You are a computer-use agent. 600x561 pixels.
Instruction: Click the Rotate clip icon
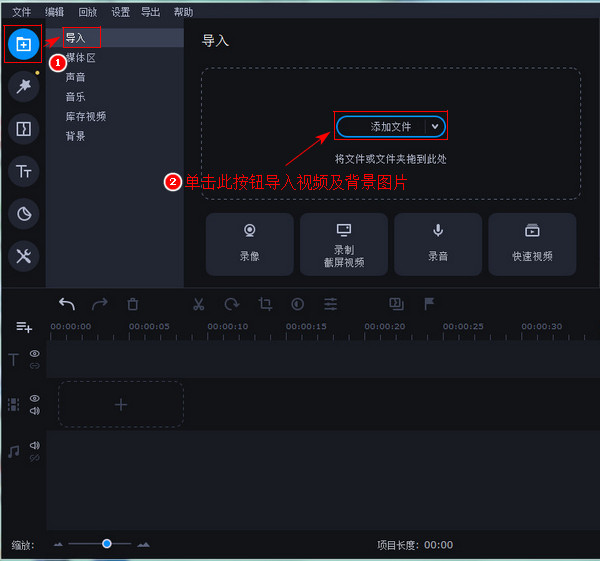(232, 304)
